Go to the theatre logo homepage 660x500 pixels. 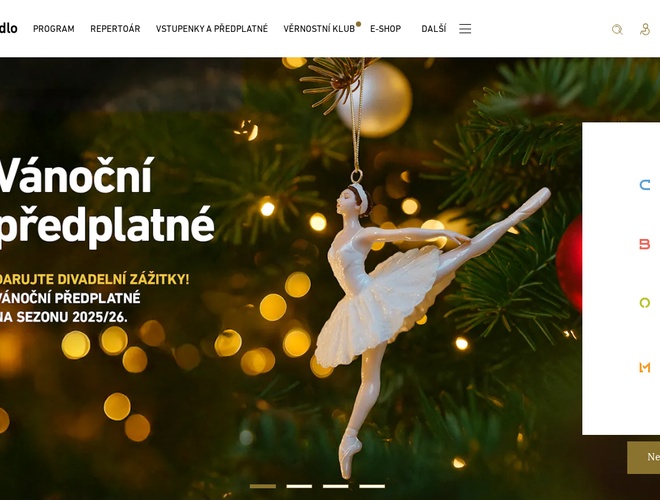pyautogui.click(x=8, y=29)
